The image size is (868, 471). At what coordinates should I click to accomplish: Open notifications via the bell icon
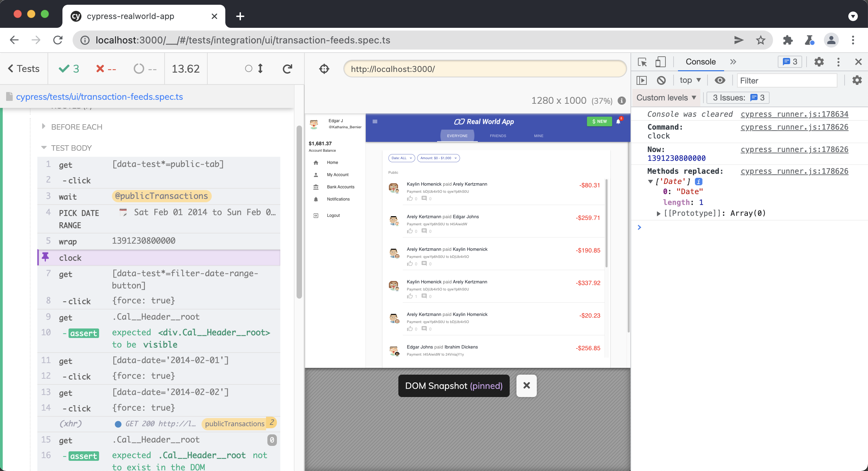618,121
